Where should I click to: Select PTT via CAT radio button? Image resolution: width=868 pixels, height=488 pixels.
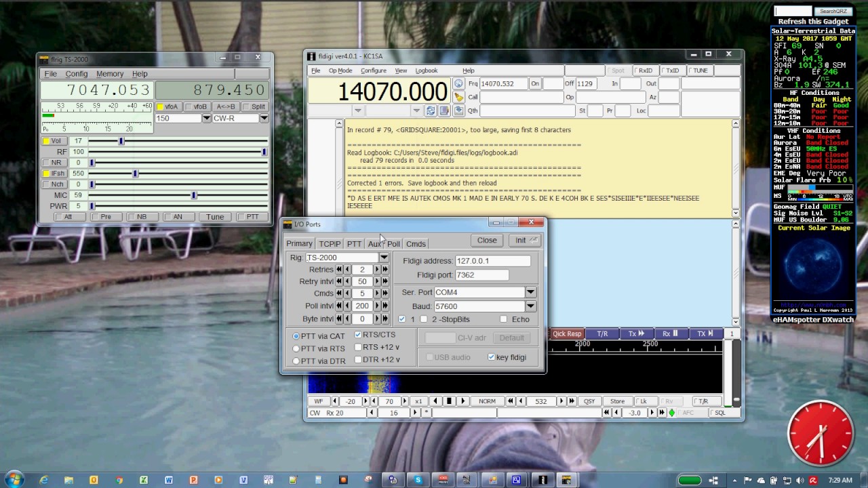(x=296, y=336)
